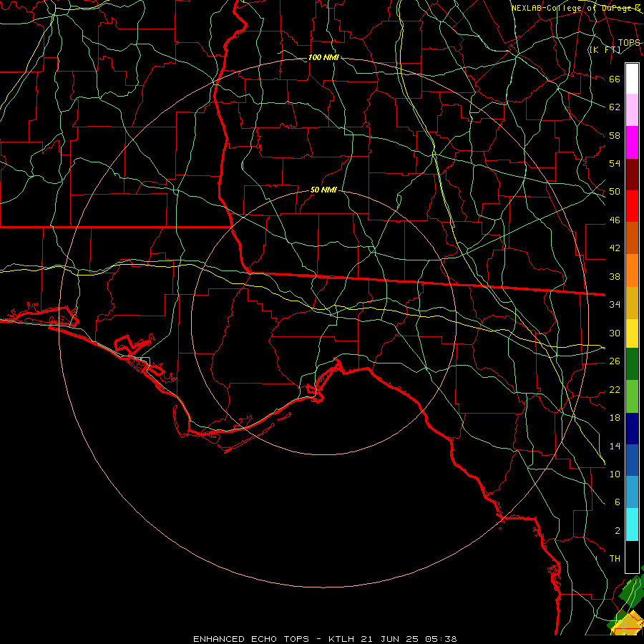
Task: Click the legend value 54
Action: coord(615,163)
